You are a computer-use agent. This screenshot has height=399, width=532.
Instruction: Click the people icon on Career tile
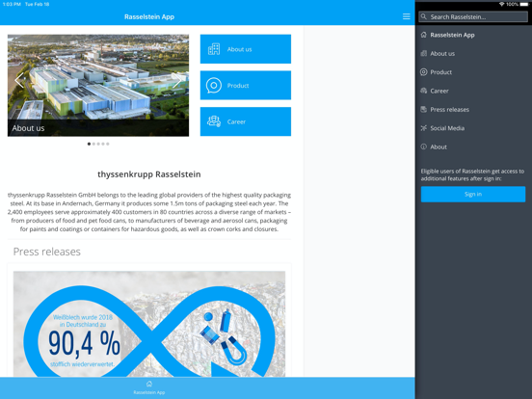tap(214, 121)
